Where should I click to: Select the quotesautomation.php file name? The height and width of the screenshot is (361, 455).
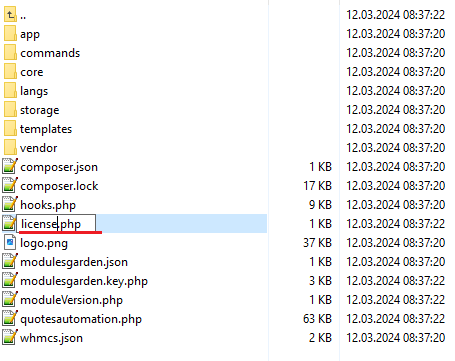coord(81,319)
